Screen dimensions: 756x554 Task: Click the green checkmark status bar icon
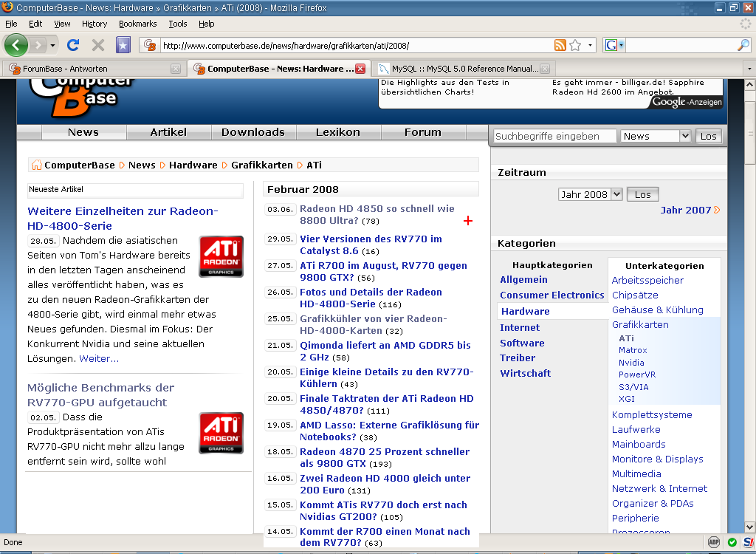[732, 542]
